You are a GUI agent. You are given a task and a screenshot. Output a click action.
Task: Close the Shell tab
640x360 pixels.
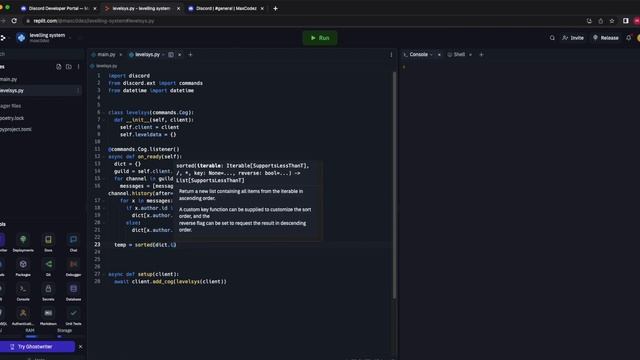(x=470, y=55)
